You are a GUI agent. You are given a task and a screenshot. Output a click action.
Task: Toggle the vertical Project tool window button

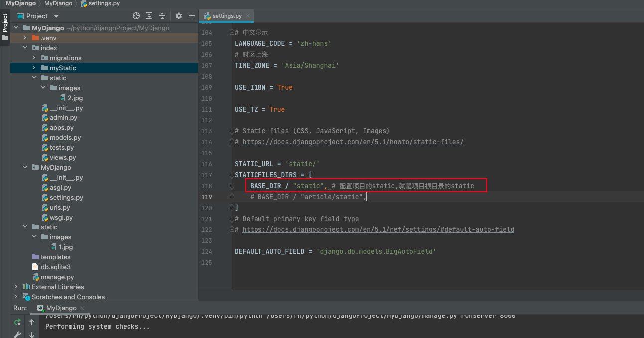[5, 27]
